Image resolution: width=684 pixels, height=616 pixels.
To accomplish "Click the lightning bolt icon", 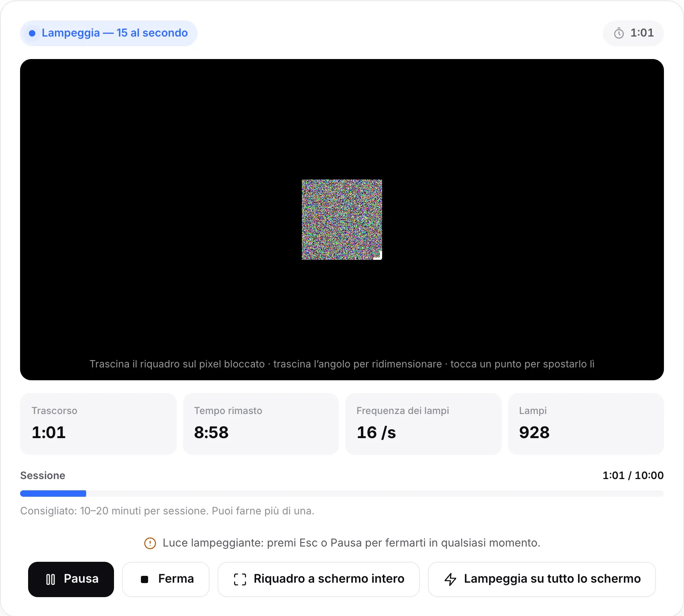I will (x=450, y=579).
